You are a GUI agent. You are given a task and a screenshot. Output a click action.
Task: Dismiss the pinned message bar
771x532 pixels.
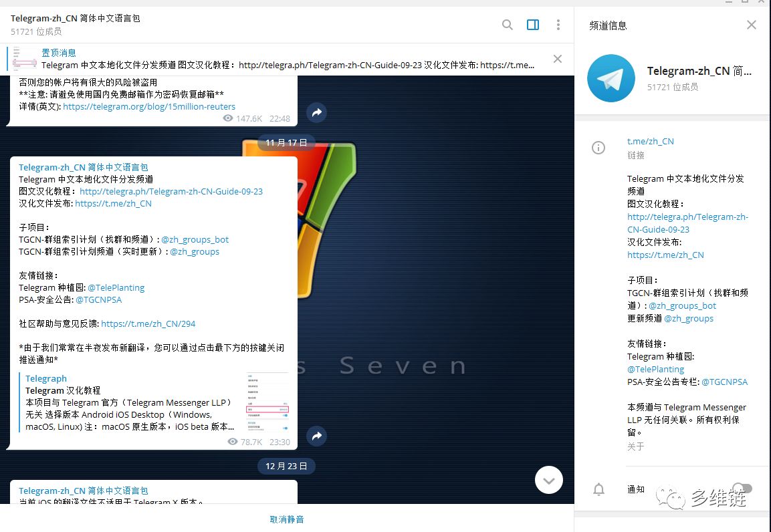pos(558,59)
